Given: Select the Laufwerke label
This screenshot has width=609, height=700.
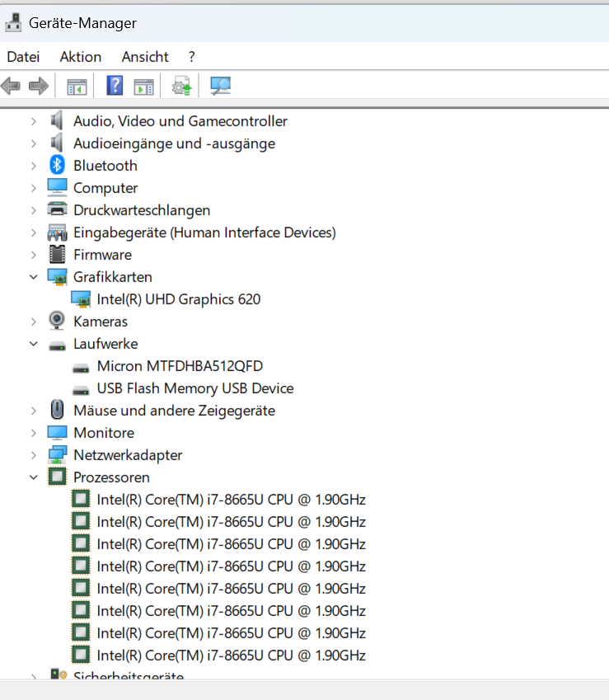Looking at the screenshot, I should 105,344.
